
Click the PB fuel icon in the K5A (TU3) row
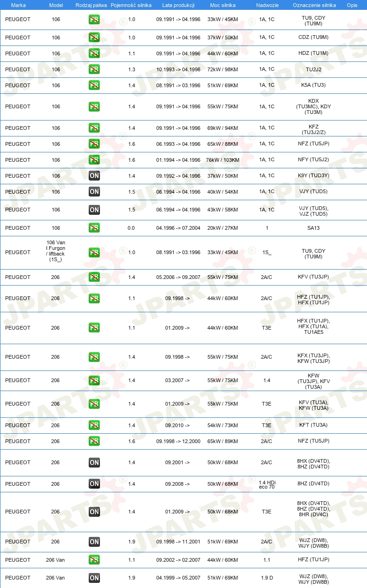coord(94,85)
